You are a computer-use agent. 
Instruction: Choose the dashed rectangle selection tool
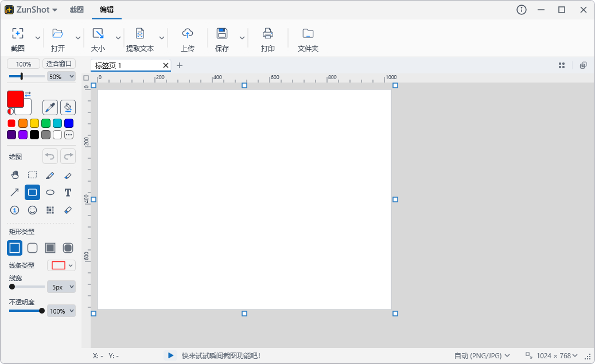[x=33, y=175]
